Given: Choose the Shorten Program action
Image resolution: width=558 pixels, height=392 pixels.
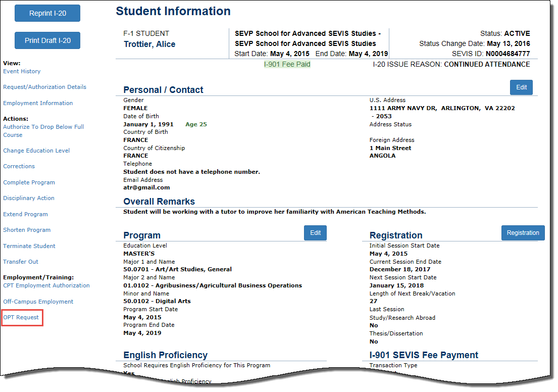Looking at the screenshot, I should click(x=27, y=230).
